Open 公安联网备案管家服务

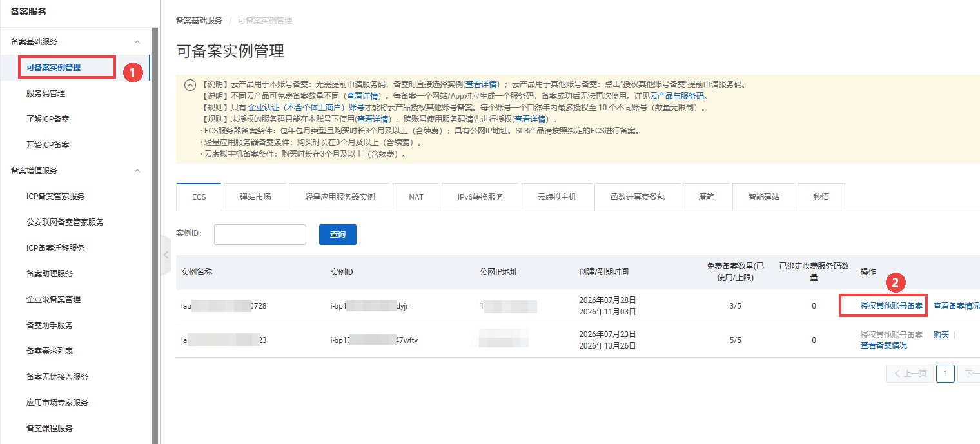point(65,222)
